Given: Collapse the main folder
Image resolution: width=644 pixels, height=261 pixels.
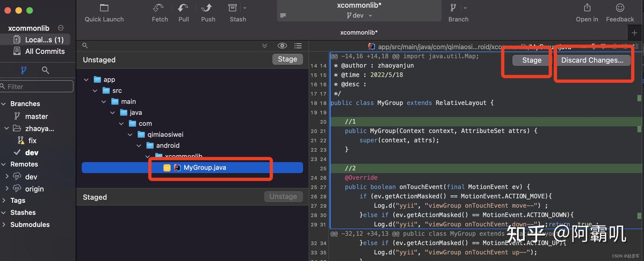Looking at the screenshot, I should click(x=104, y=102).
